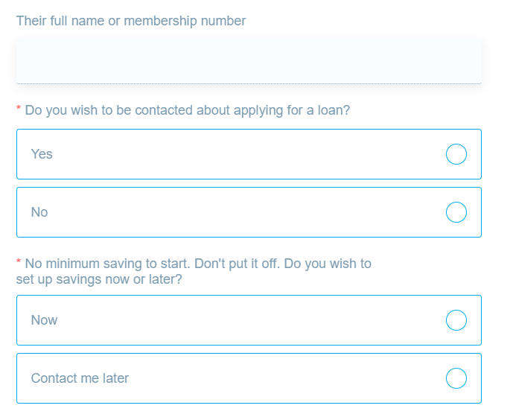Screen dimensions: 516x420
Task: Click the 'Now' option label text
Action: pos(44,320)
